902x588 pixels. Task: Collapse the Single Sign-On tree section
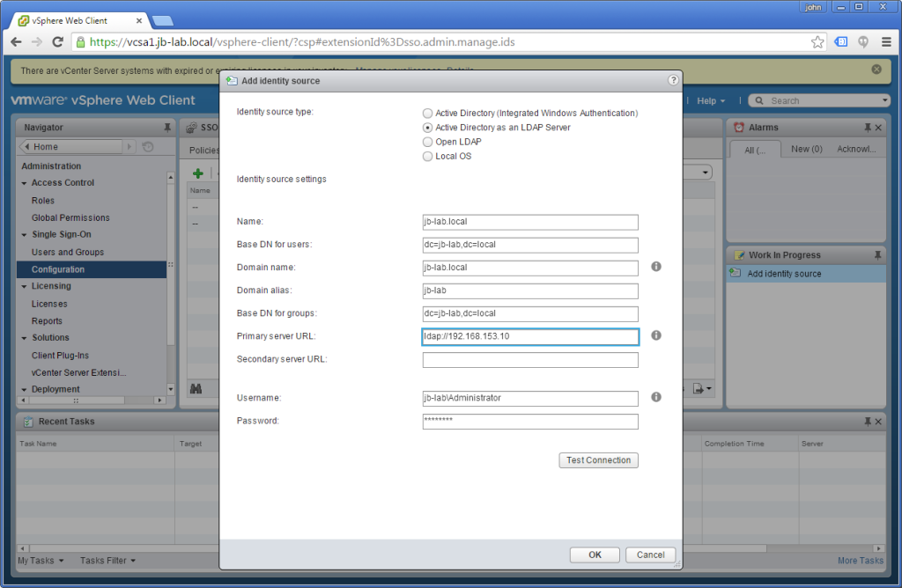24,235
